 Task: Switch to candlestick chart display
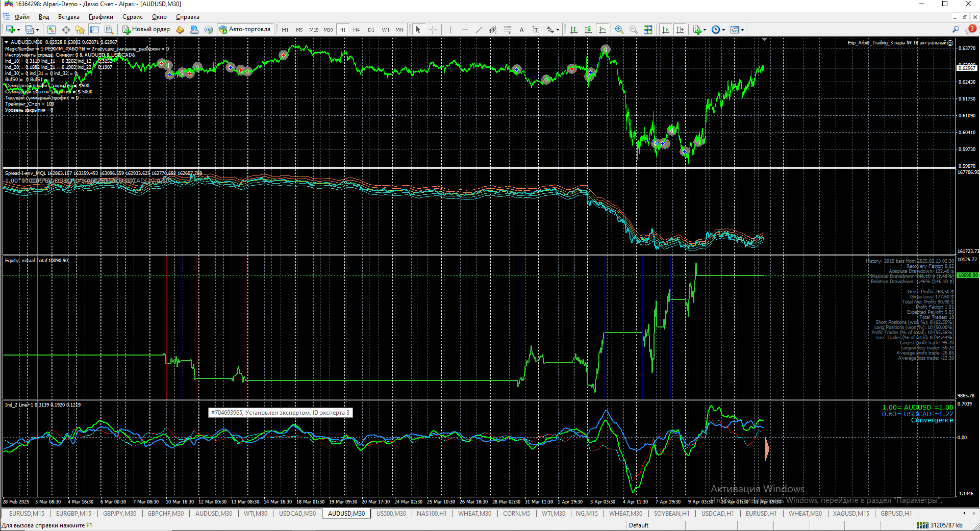point(588,30)
